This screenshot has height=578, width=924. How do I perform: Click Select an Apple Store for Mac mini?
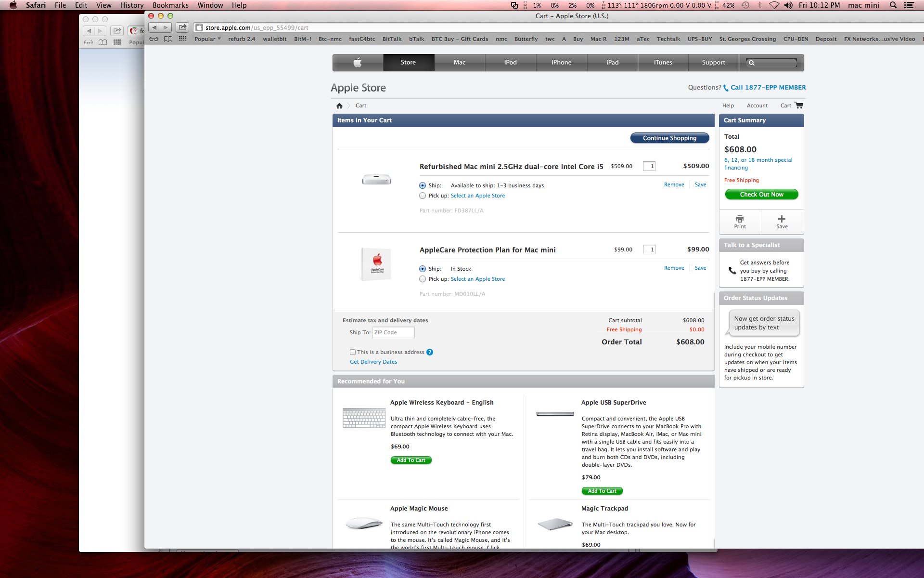click(478, 196)
